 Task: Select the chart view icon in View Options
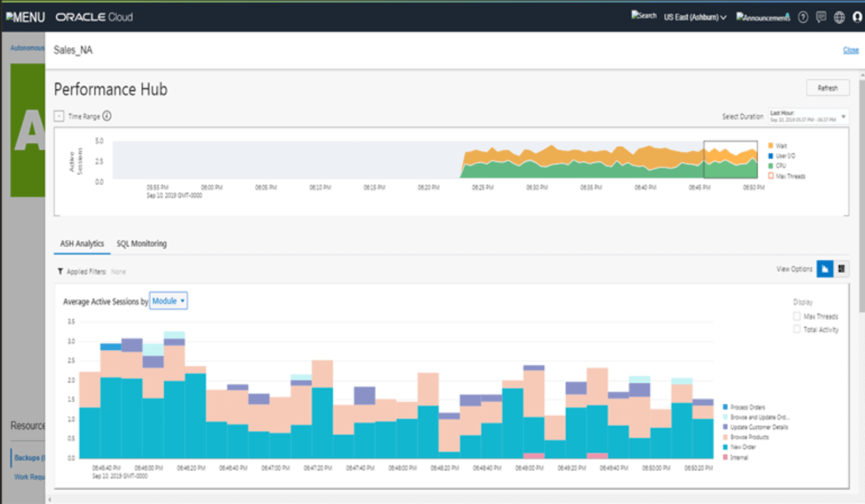coord(825,269)
